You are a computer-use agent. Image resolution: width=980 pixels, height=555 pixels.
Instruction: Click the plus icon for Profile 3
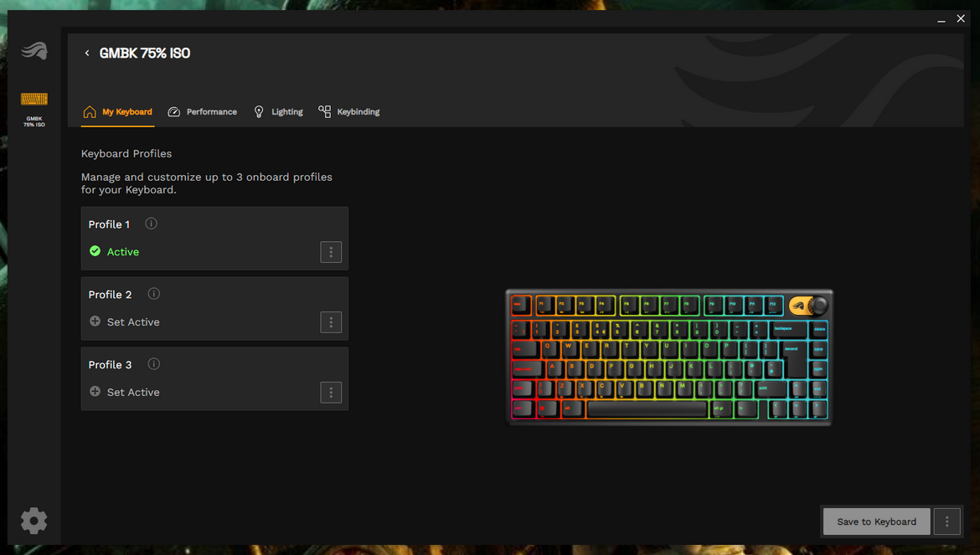(x=95, y=392)
